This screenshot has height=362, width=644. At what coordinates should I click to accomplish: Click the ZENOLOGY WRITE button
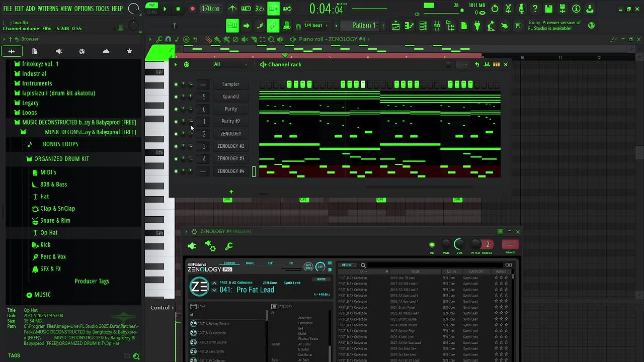click(x=321, y=279)
